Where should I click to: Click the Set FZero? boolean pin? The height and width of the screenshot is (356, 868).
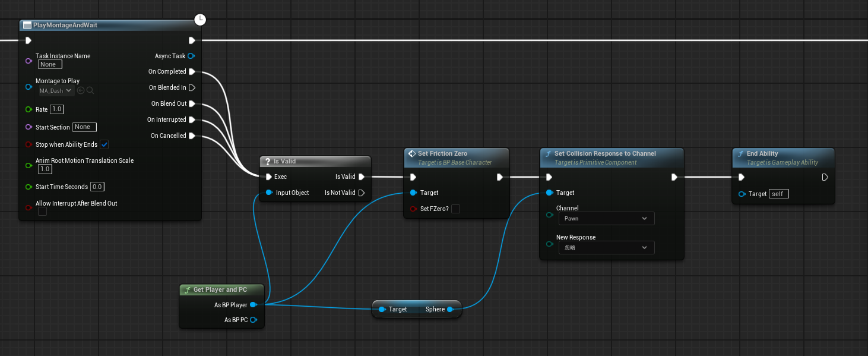(413, 209)
